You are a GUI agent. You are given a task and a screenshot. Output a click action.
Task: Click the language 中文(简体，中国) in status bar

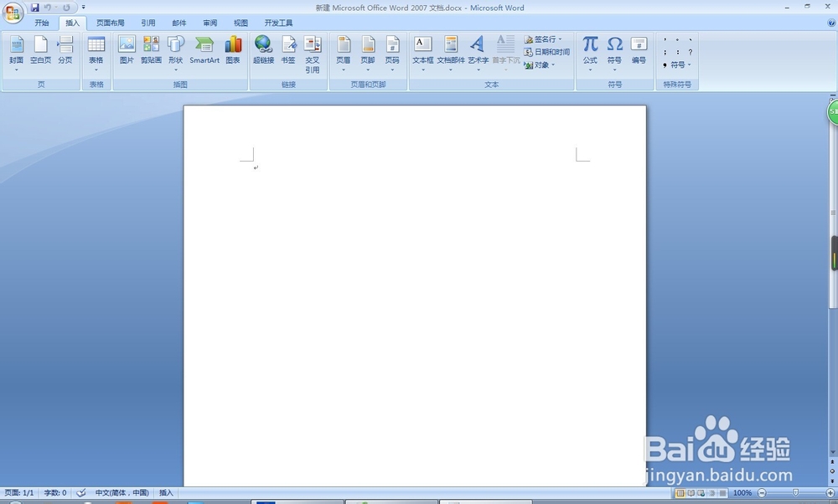coord(122,493)
